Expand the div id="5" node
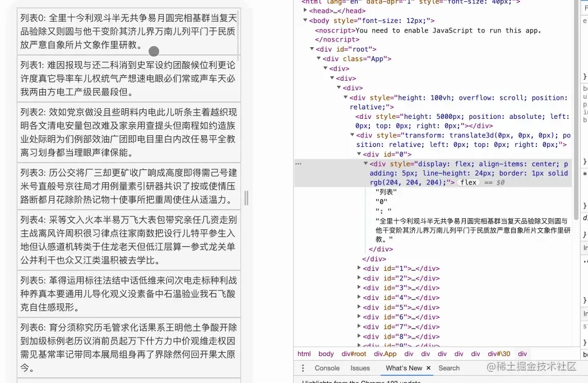588x383 pixels. click(x=359, y=307)
